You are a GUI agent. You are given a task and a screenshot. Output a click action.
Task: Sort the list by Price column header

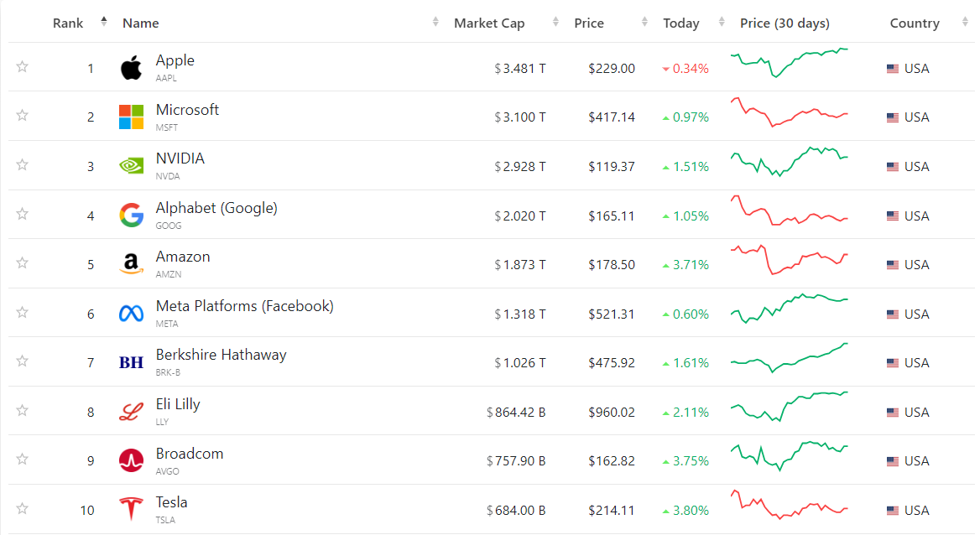pyautogui.click(x=589, y=23)
